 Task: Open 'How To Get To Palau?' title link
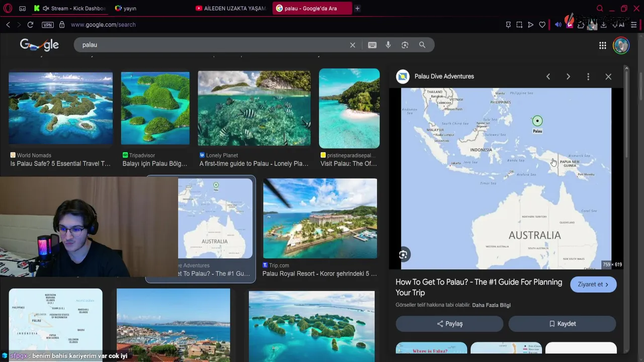[478, 287]
